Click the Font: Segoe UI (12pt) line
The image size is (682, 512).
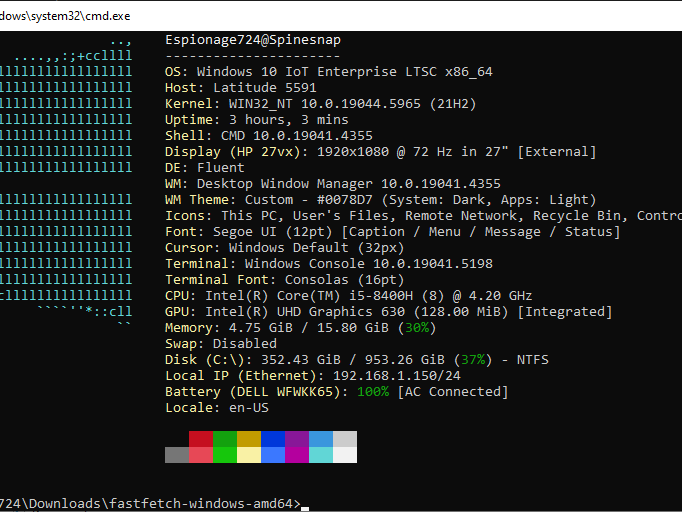393,232
